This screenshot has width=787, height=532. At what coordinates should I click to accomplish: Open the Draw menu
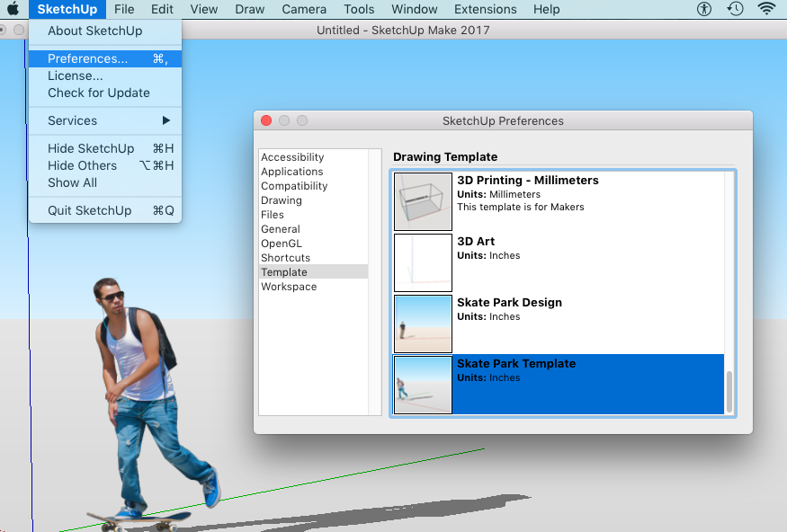(249, 9)
